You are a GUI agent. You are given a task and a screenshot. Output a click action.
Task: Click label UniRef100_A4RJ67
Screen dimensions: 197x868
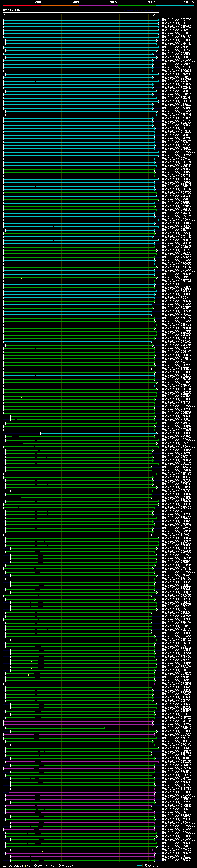pyautogui.click(x=177, y=474)
